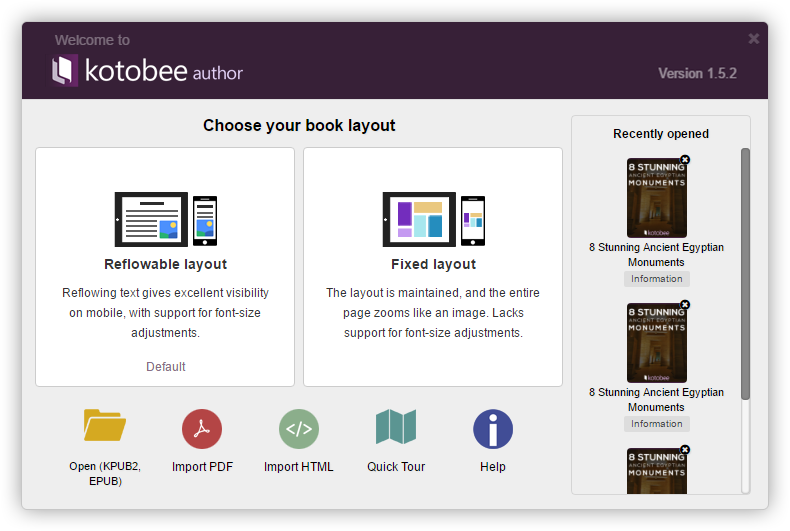Choose the Fixed layout illustration

tap(434, 219)
